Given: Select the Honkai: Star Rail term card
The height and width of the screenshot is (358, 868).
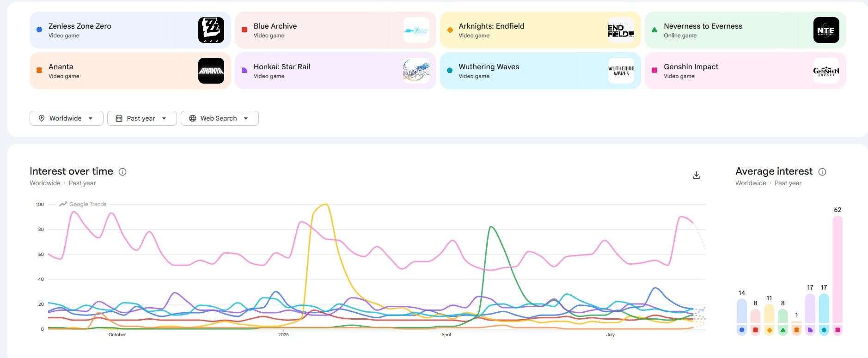Looking at the screenshot, I should click(336, 71).
